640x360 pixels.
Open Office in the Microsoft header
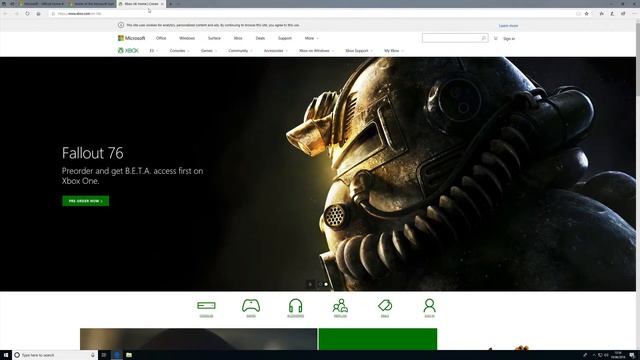(x=161, y=38)
